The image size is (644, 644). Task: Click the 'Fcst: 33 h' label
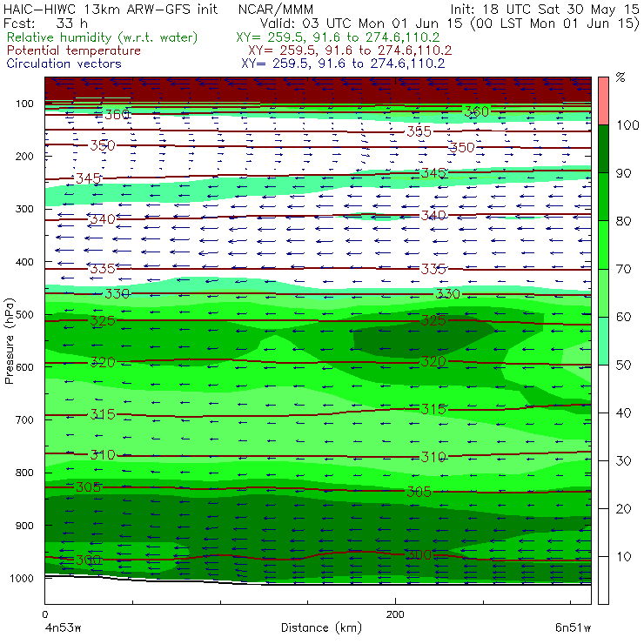pyautogui.click(x=45, y=23)
